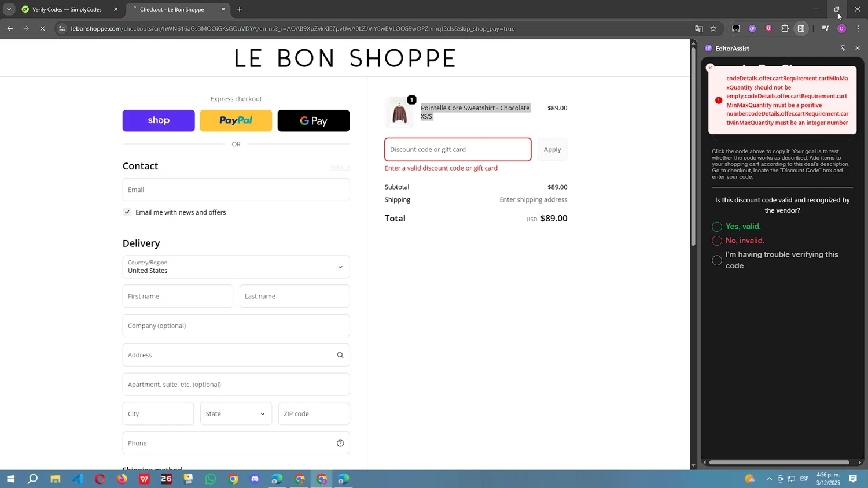Image resolution: width=868 pixels, height=488 pixels.
Task: Open the Extensions puzzle icon
Action: pos(785,28)
